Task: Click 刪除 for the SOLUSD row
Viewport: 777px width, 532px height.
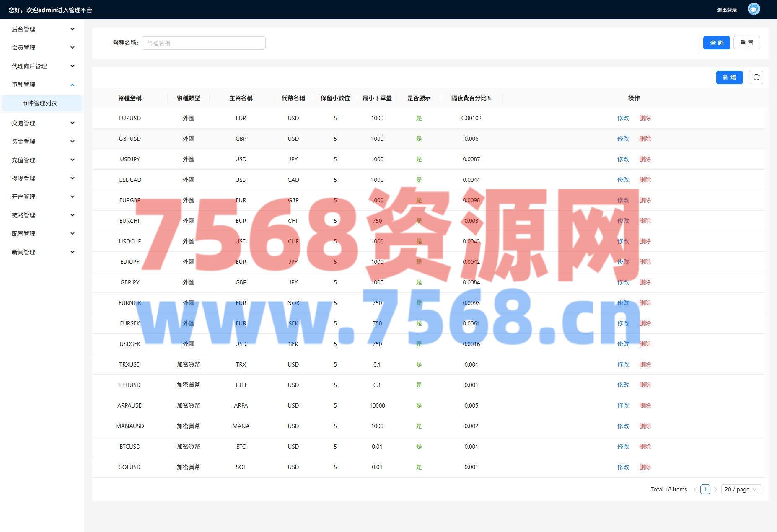Action: pyautogui.click(x=645, y=467)
